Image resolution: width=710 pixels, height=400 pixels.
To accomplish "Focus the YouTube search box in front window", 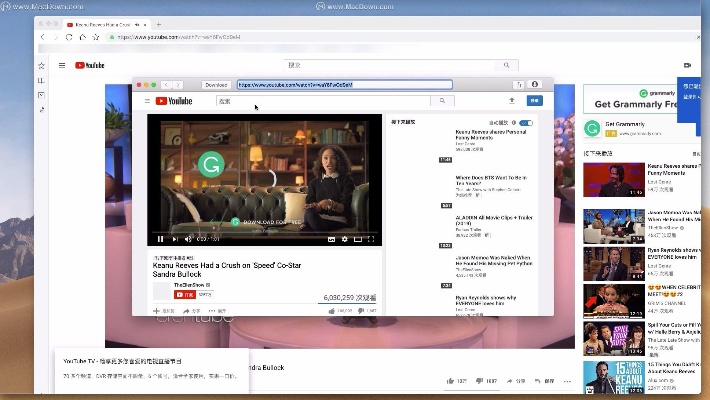I will [x=323, y=101].
